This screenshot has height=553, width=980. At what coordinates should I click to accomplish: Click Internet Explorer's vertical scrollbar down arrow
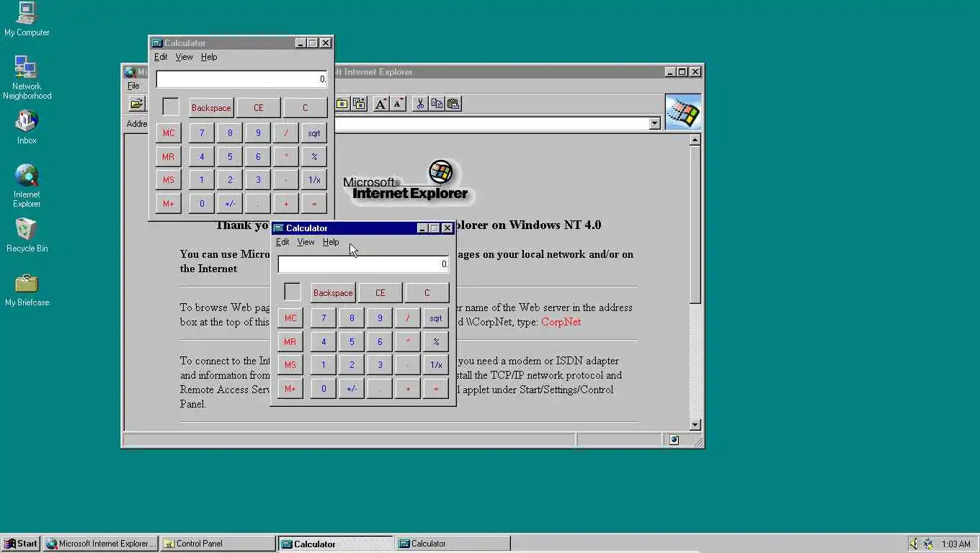[695, 425]
